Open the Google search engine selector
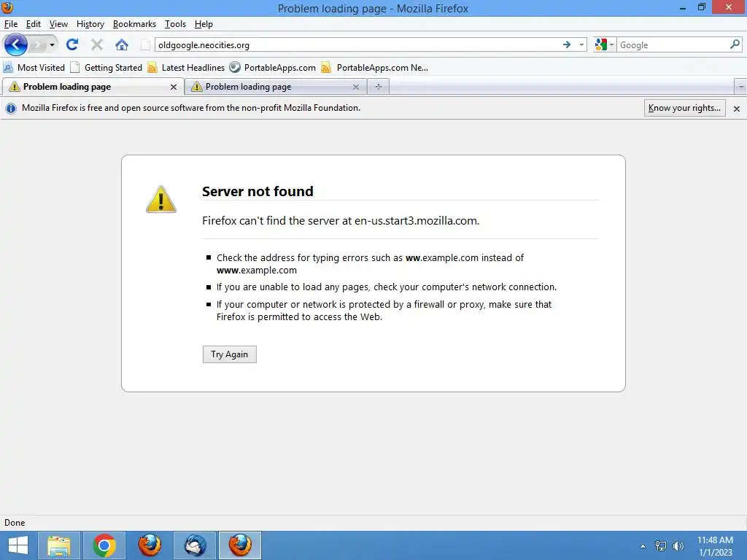The image size is (747, 560). click(x=604, y=44)
